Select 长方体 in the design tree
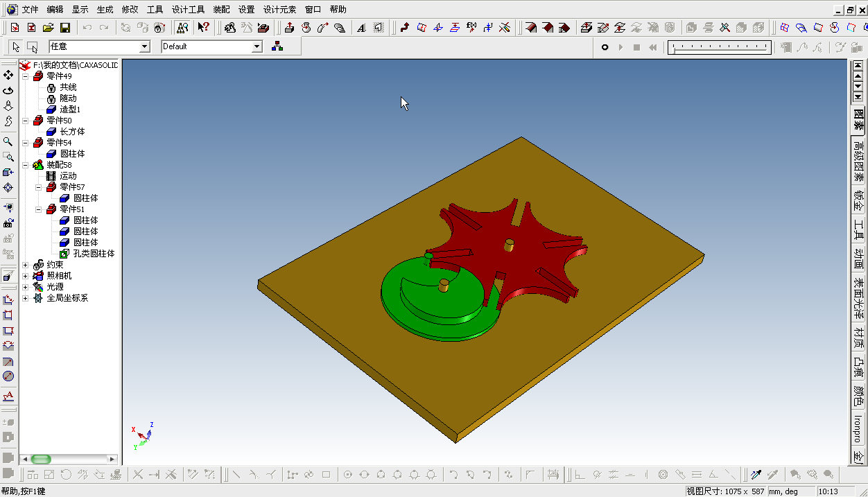This screenshot has height=497, width=868. 72,132
